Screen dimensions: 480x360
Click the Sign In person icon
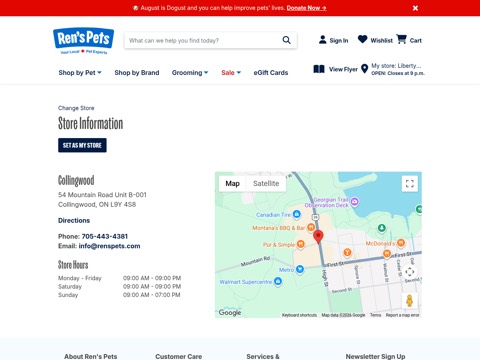coord(322,40)
